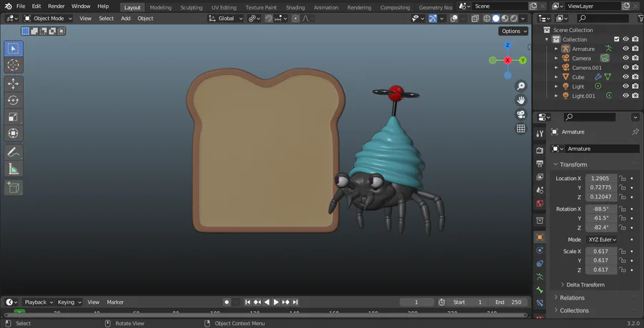Click the Zoom magnifier viewport icon
This screenshot has width=644, height=328.
(521, 86)
